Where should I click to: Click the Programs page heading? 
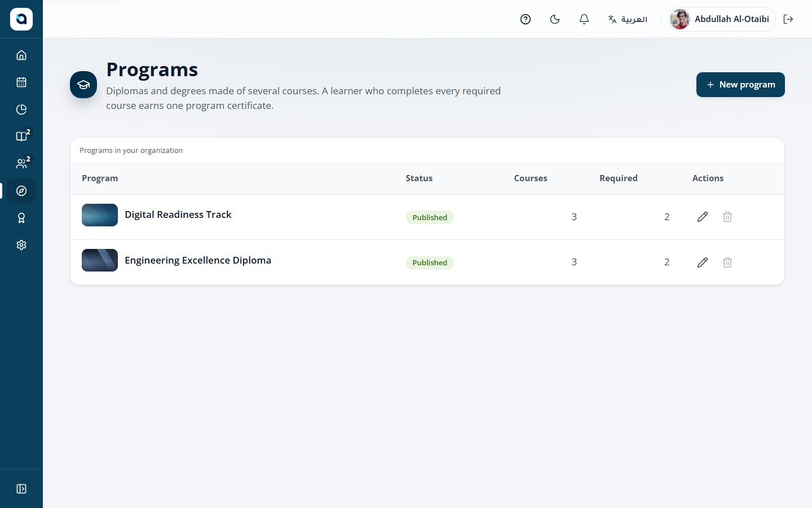(152, 69)
